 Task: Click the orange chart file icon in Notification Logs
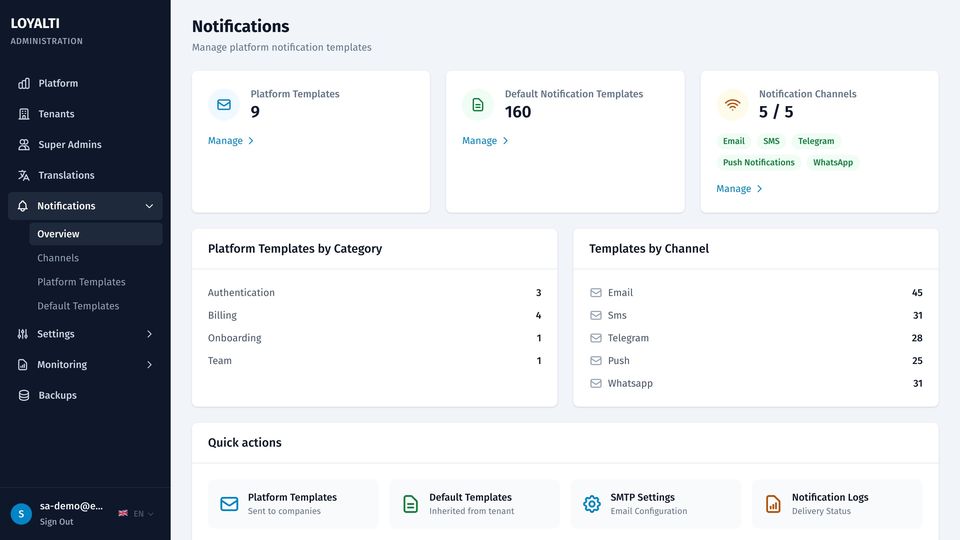[773, 504]
